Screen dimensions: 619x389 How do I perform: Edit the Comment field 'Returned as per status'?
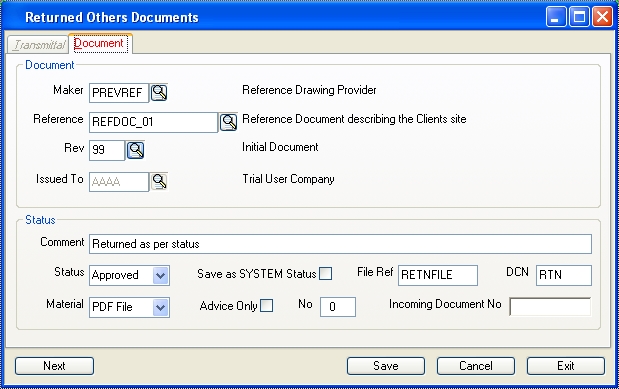tap(340, 244)
